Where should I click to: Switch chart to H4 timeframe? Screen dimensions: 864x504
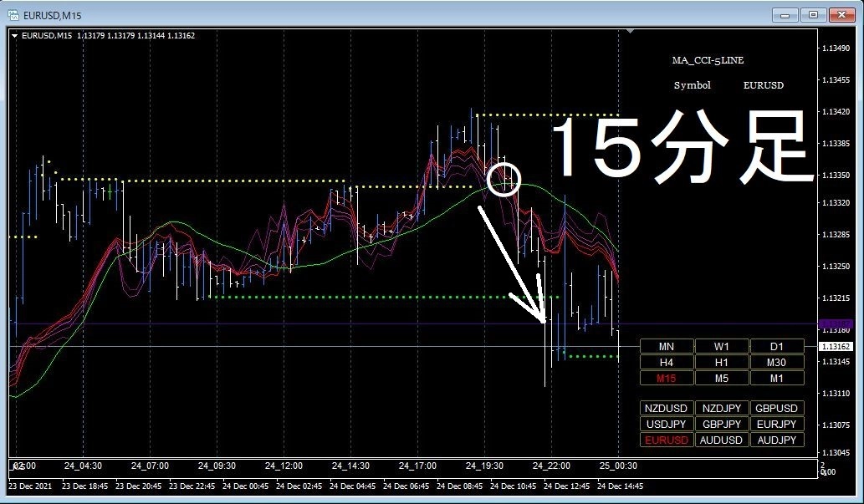666,363
